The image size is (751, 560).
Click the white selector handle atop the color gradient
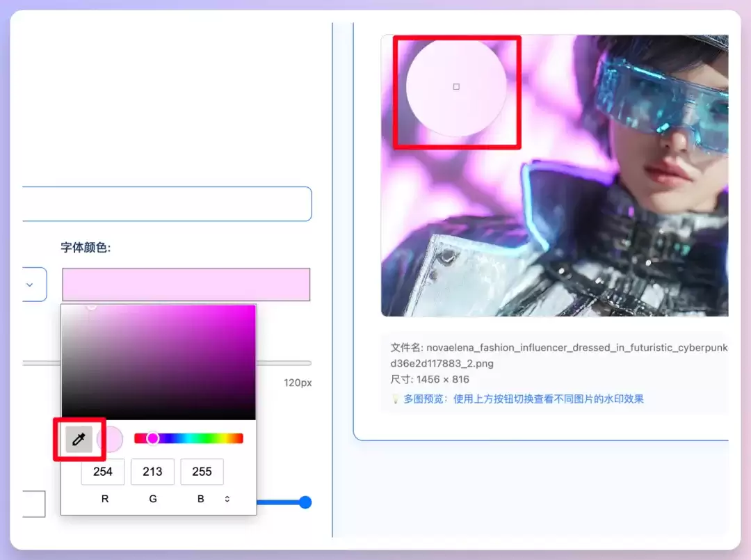92,306
